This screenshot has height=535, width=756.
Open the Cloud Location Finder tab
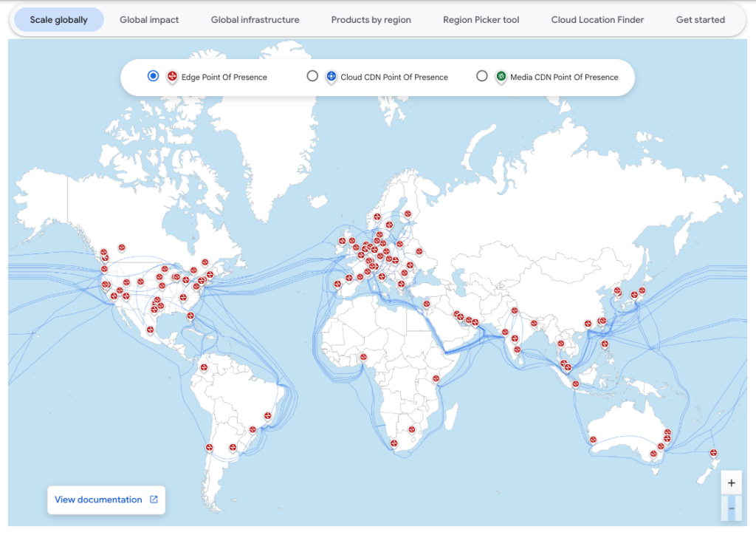click(597, 20)
